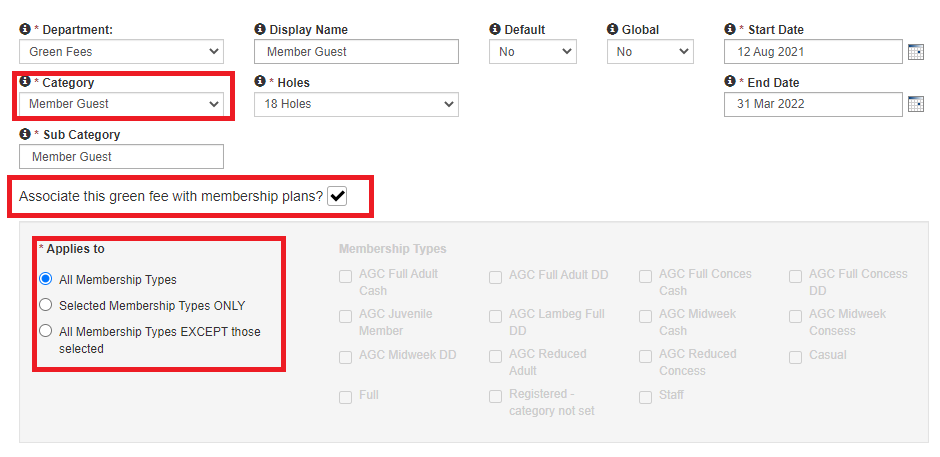Choose All Membership Types EXCEPT those selected
This screenshot has height=457, width=940.
coord(46,330)
